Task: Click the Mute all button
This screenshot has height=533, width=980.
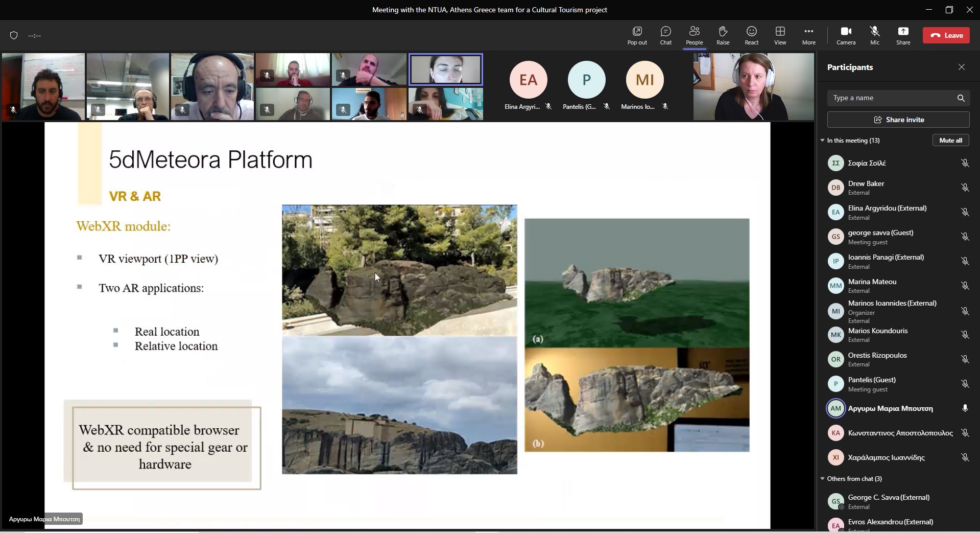Action: click(x=950, y=141)
